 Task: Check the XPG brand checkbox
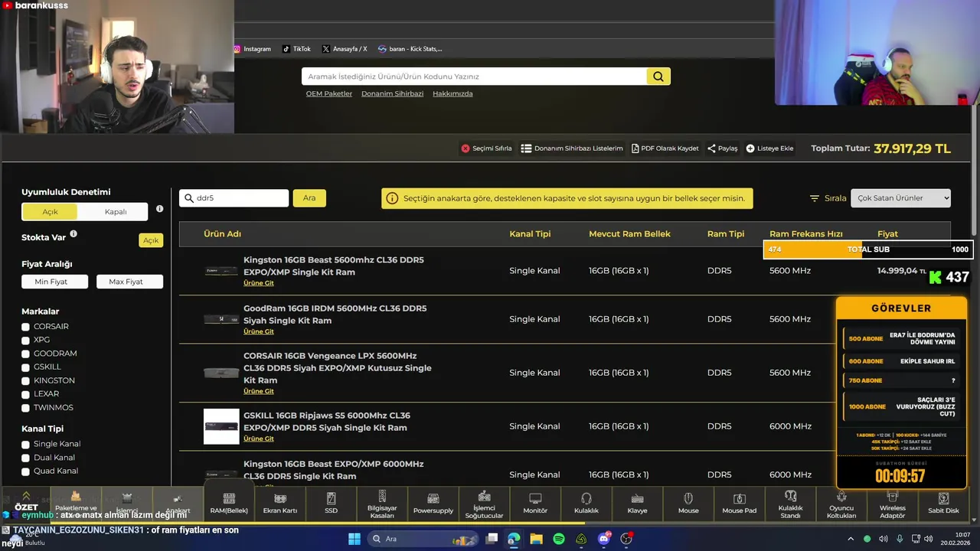(26, 341)
